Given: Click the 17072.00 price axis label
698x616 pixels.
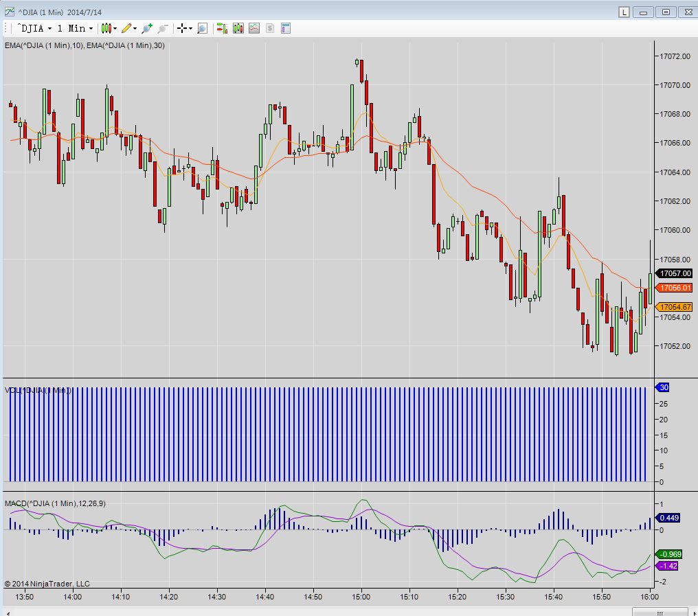Looking at the screenshot, I should tap(675, 56).
